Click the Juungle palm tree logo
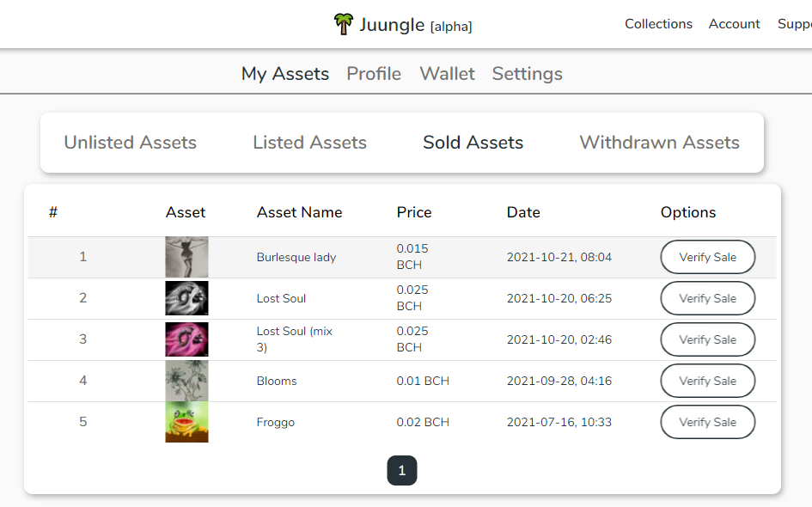The height and width of the screenshot is (507, 812). [x=343, y=24]
